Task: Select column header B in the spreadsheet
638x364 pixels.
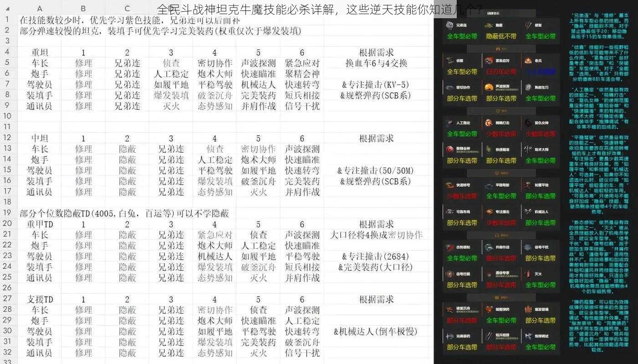Action: pos(83,9)
